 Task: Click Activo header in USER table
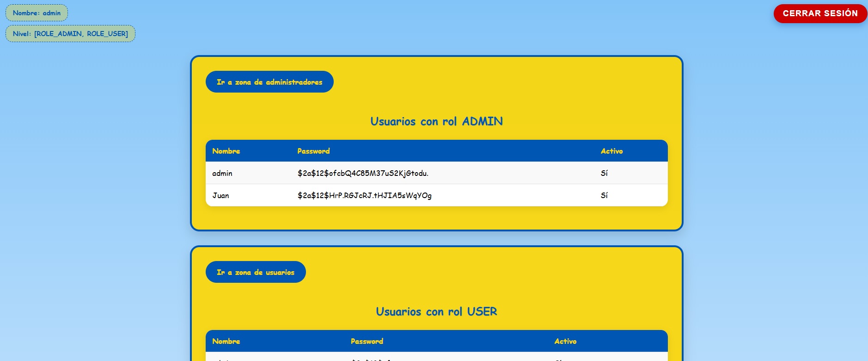coord(565,341)
